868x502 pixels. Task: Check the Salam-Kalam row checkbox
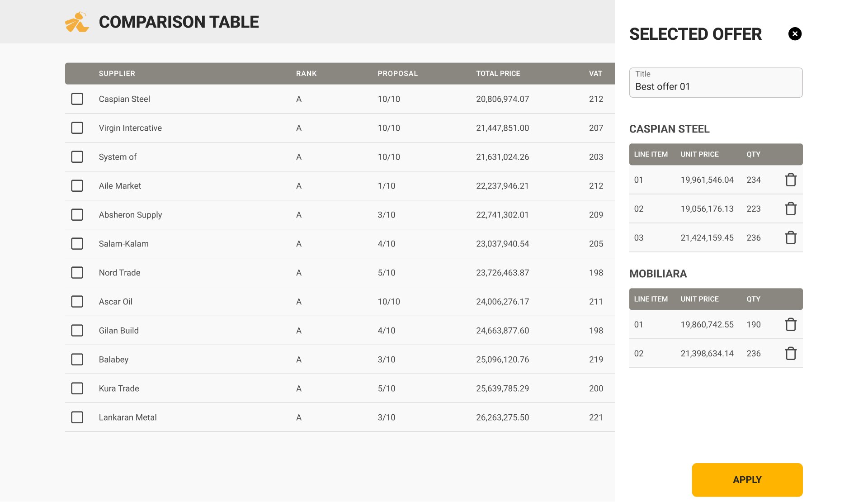77,244
